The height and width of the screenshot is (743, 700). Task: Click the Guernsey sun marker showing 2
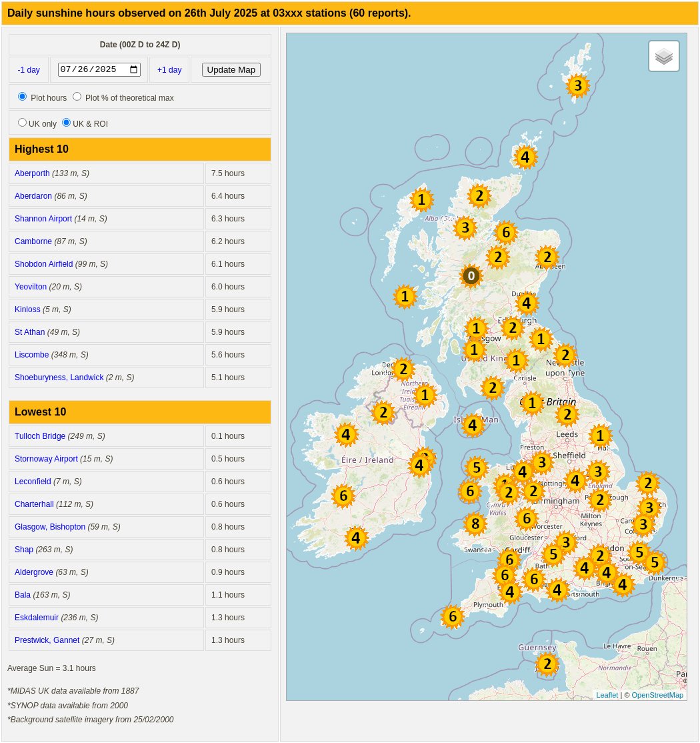pos(547,664)
